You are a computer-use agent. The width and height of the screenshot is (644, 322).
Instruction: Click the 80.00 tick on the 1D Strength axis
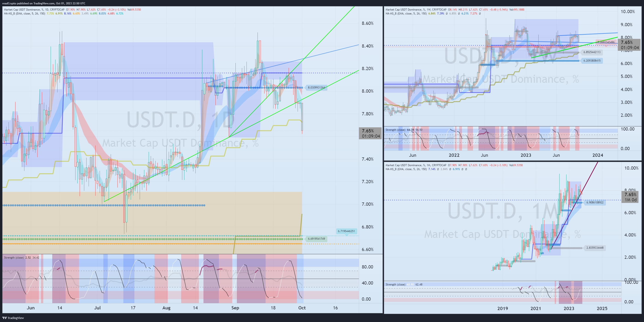pyautogui.click(x=368, y=267)
